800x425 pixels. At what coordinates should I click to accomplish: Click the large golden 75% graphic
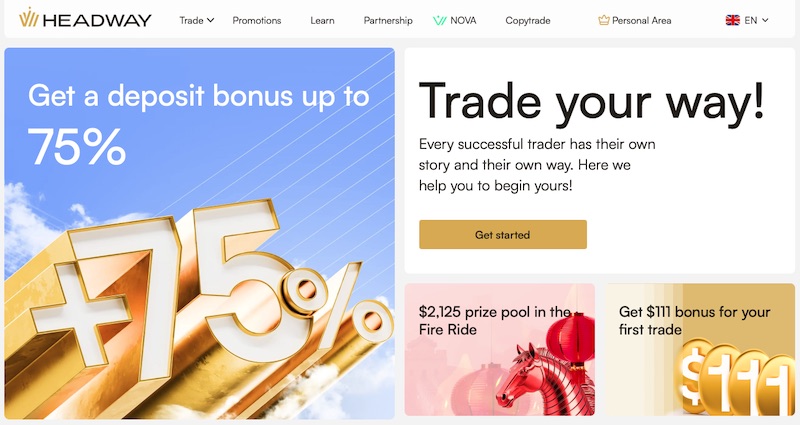200,300
